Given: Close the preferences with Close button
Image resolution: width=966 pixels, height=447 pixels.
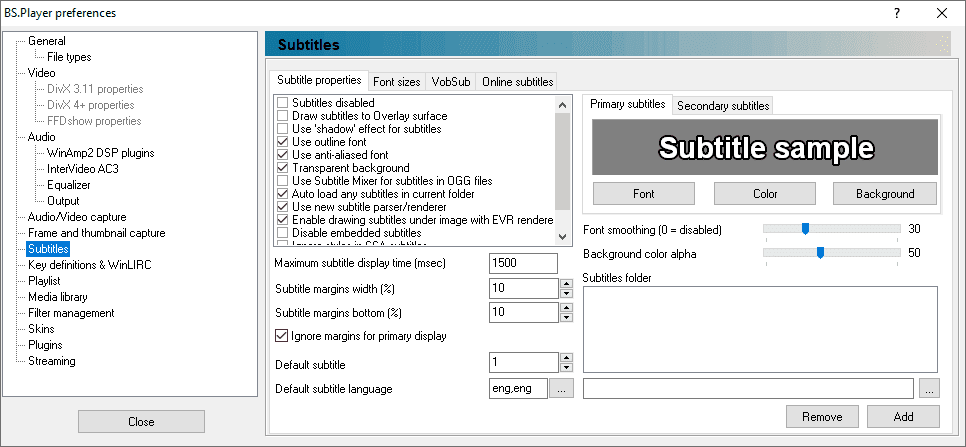Looking at the screenshot, I should point(141,422).
